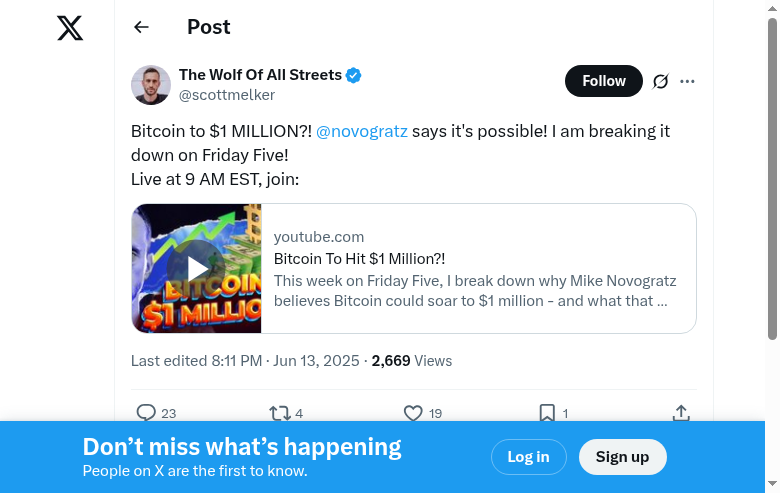Click the X logo icon
This screenshot has height=493, width=780.
click(70, 29)
